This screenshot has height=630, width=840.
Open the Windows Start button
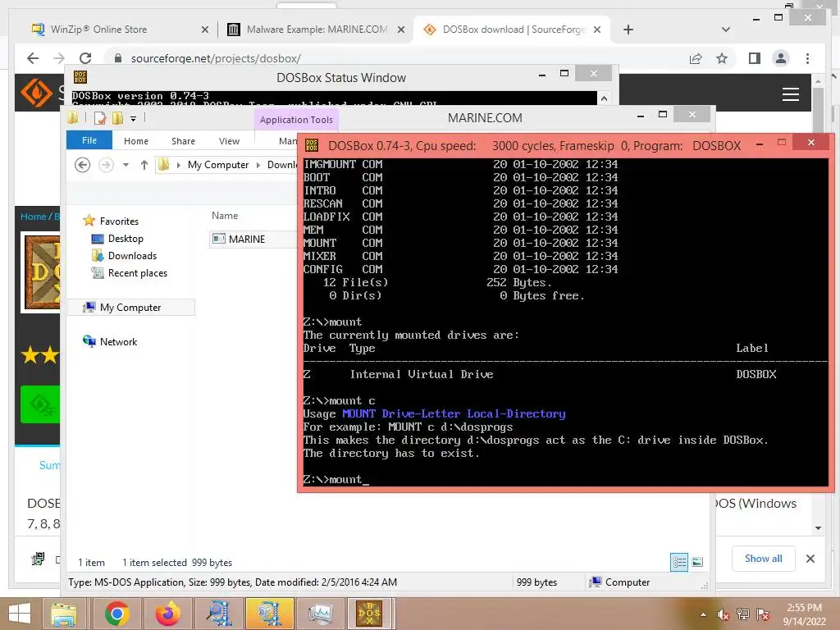[20, 614]
